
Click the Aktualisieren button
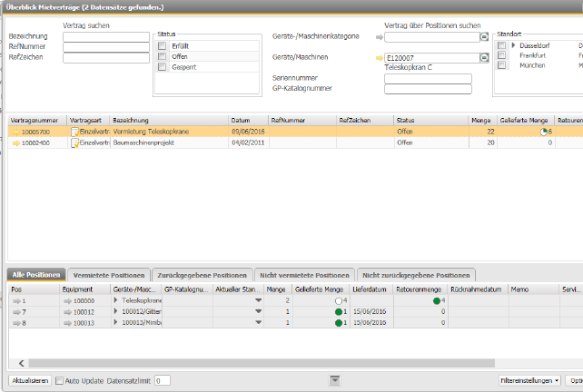tap(29, 380)
